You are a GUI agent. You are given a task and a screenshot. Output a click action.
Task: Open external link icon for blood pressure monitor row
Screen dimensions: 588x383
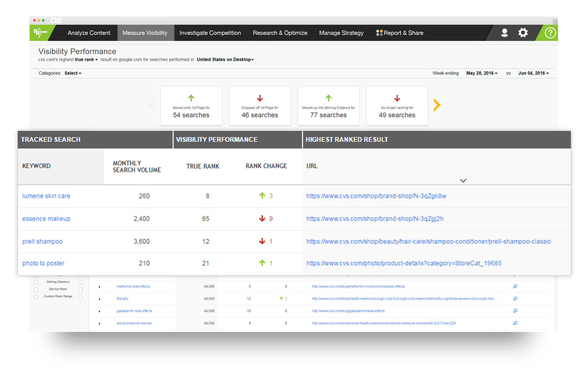tap(515, 323)
